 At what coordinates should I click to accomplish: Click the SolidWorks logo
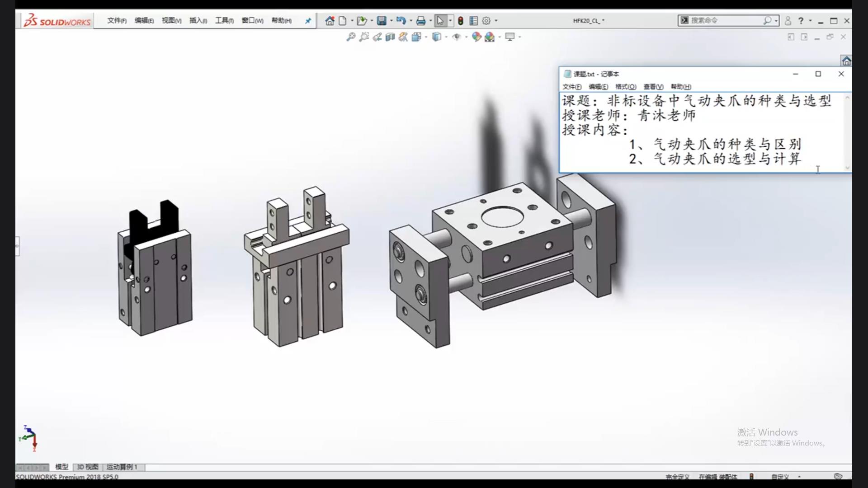[57, 21]
